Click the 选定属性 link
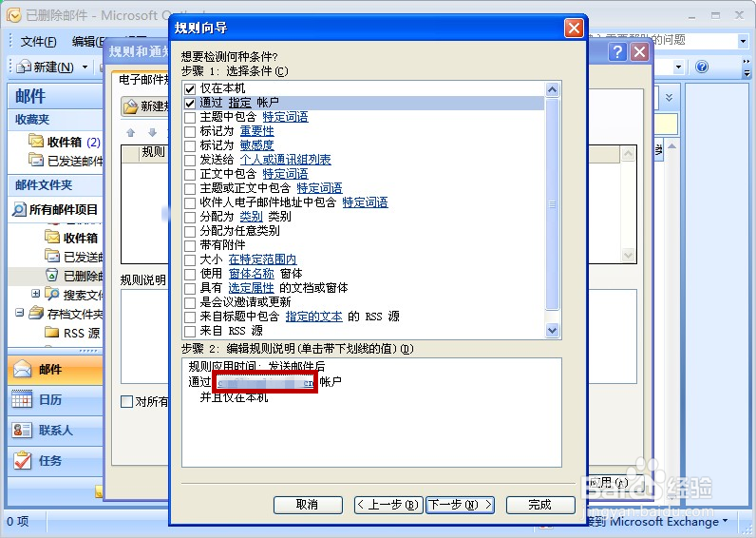Screen dimensions: 756x538 [x=251, y=288]
